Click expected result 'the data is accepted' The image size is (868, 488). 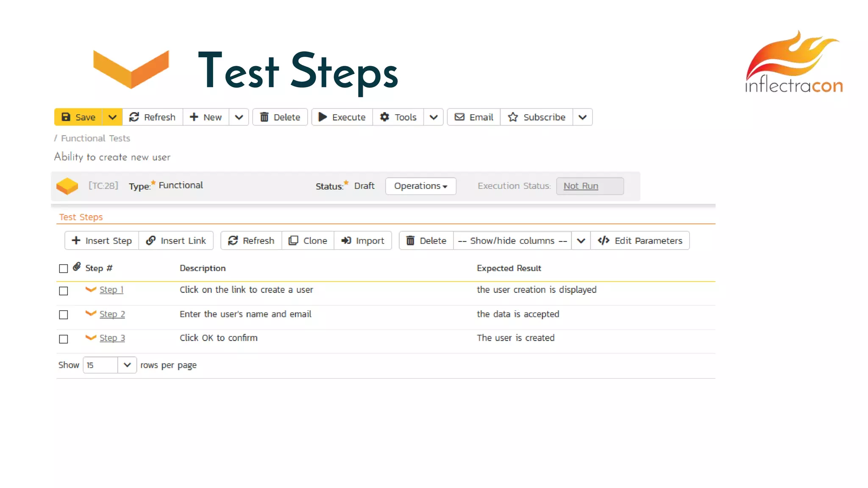click(x=518, y=314)
